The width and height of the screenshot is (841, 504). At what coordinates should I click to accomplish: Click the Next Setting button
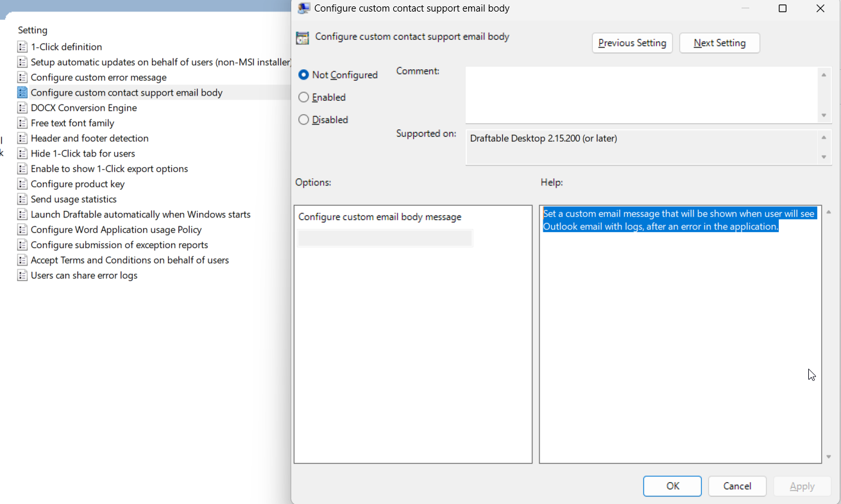719,43
